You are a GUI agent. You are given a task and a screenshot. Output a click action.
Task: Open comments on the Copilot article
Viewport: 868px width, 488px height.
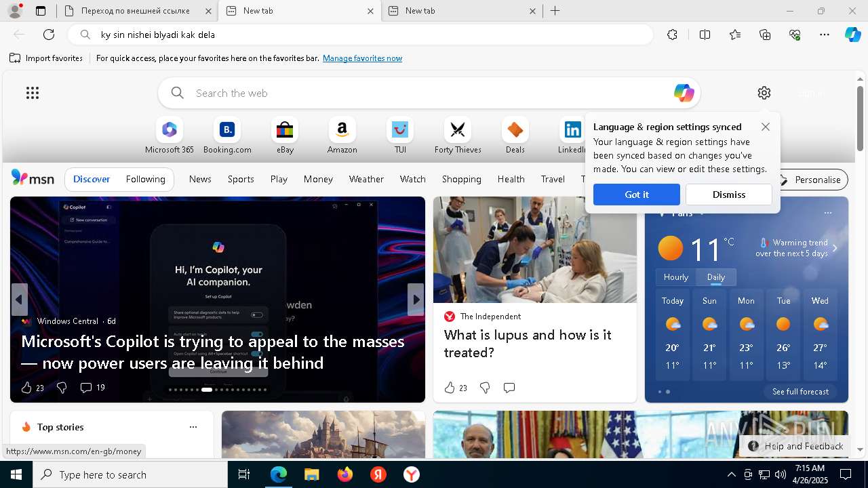point(92,388)
